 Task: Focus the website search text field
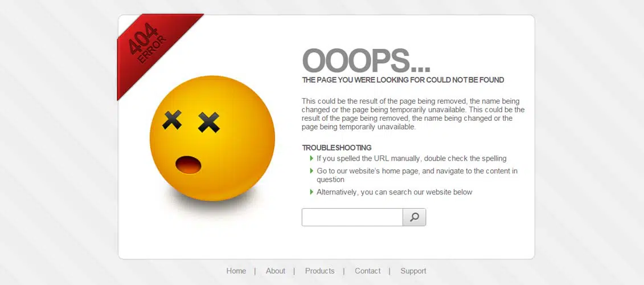pyautogui.click(x=352, y=217)
